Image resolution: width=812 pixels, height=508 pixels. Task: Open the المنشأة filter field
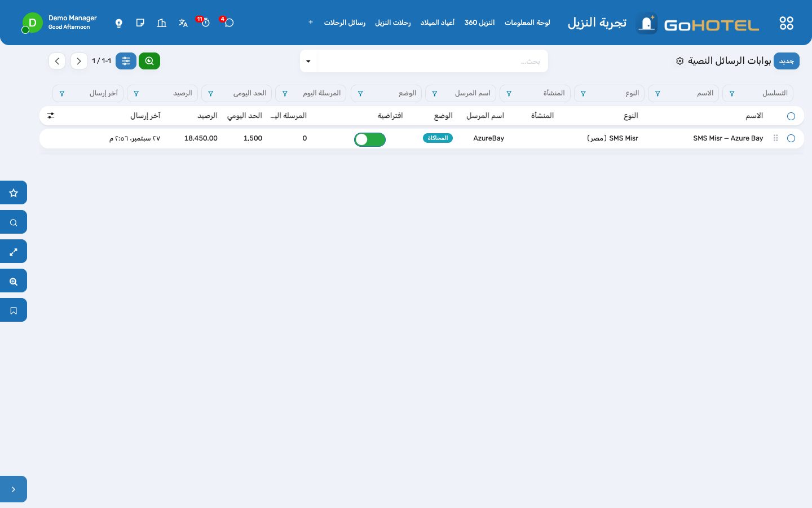tap(535, 93)
